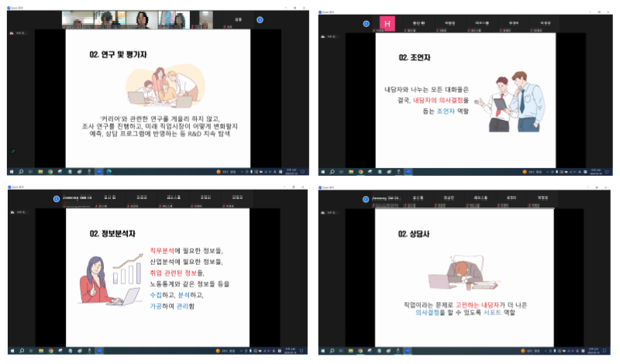Open the Edge browser in the 연구 및 평가자 window taskbar
The image size is (620, 364).
pos(109,170)
